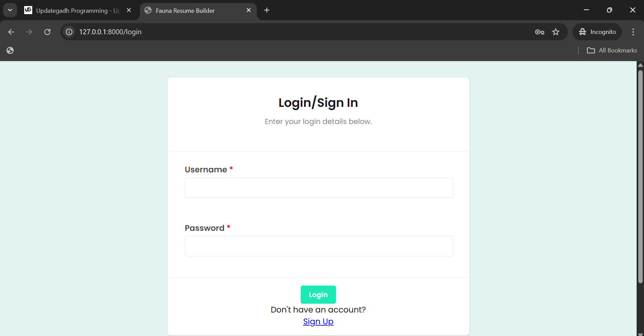This screenshot has width=644, height=336.
Task: Click the page vertical scrollbar
Action: (x=640, y=175)
